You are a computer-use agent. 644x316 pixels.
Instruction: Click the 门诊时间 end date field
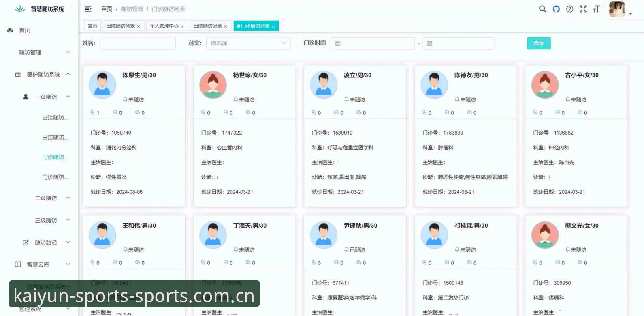click(458, 43)
